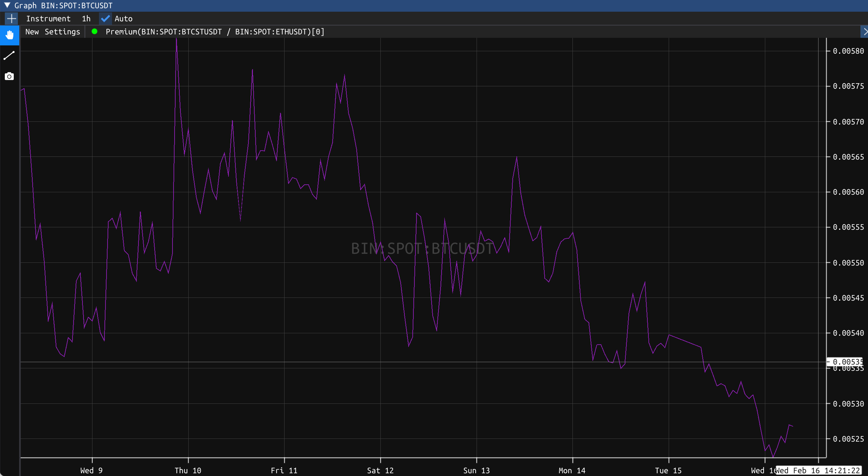Click the 0.00560 price axis label

point(848,192)
